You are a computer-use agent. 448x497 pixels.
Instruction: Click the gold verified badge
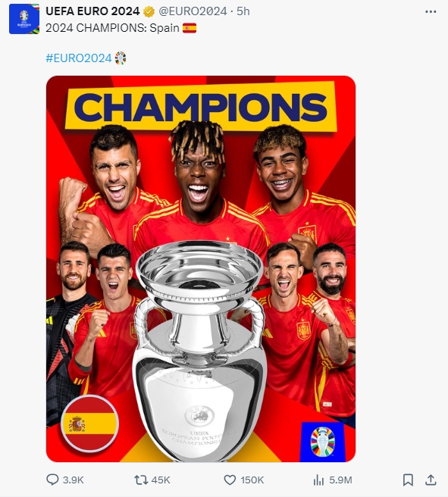click(x=149, y=11)
